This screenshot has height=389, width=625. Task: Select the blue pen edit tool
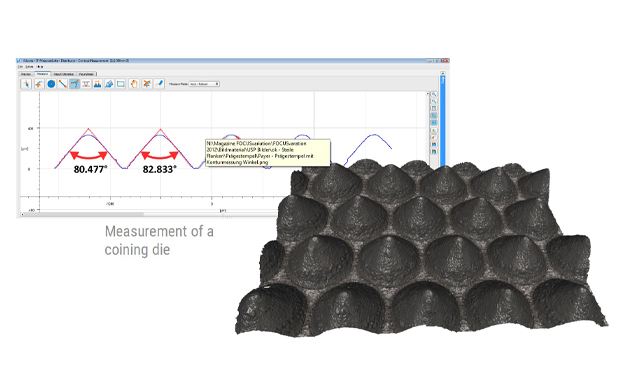(159, 84)
